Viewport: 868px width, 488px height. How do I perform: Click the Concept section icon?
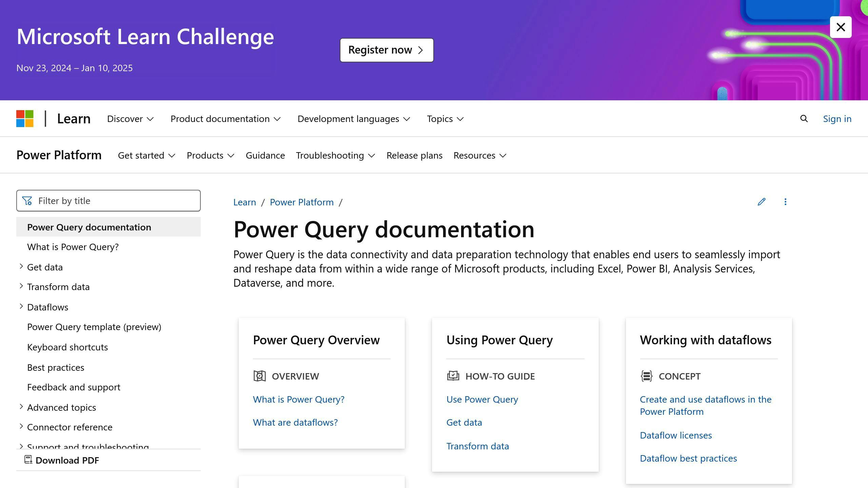[647, 376]
